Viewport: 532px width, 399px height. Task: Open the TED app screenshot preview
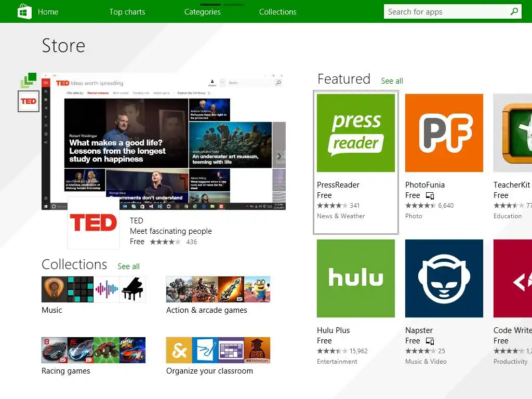164,141
